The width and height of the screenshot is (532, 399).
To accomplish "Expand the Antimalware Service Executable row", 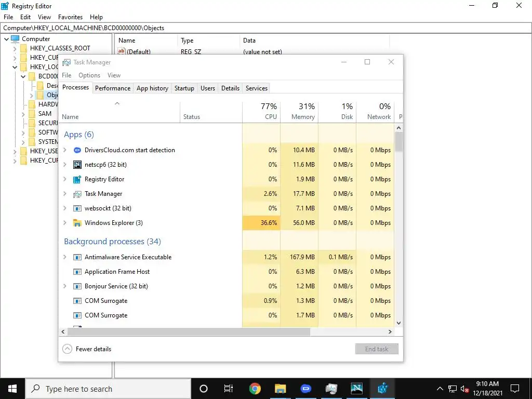I will [x=65, y=257].
